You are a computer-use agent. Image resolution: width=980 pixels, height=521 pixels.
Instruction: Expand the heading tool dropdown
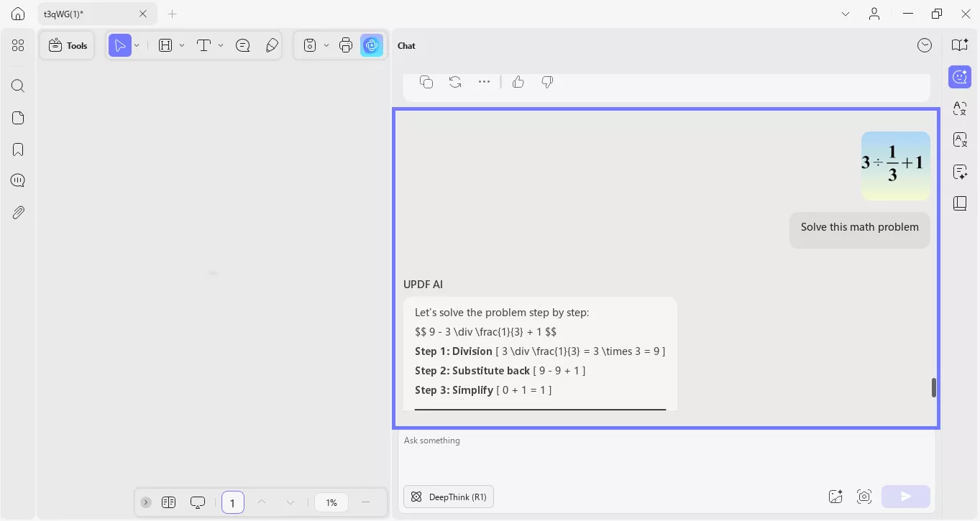click(x=182, y=45)
